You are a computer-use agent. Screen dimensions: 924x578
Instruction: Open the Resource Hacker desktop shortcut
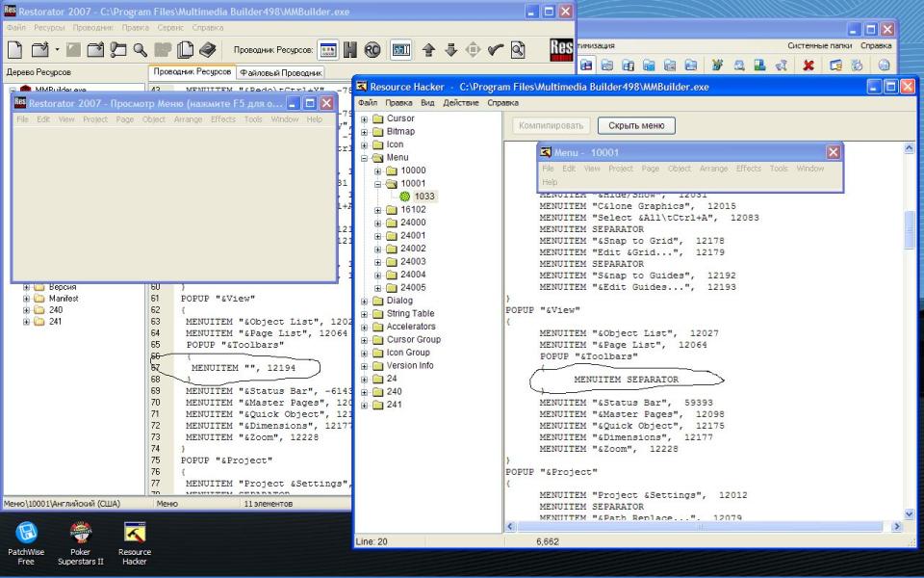(x=135, y=543)
